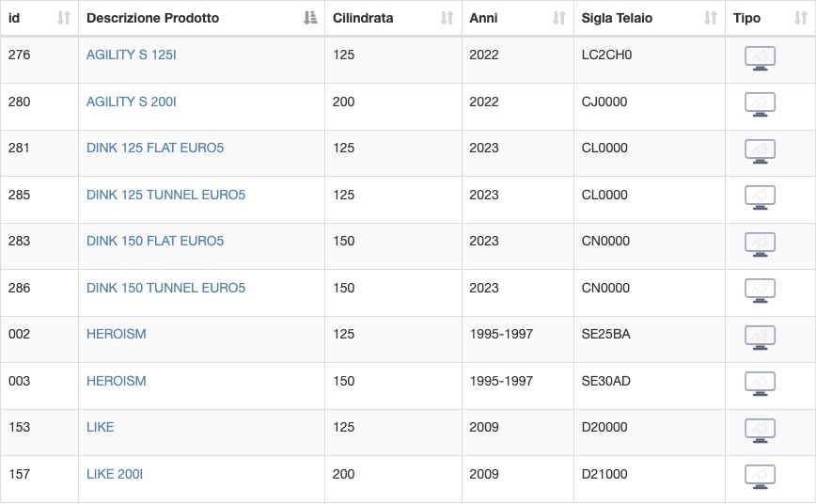This screenshot has height=504, width=816.
Task: Click the sort arrows on Sigla Telaio
Action: (x=711, y=18)
